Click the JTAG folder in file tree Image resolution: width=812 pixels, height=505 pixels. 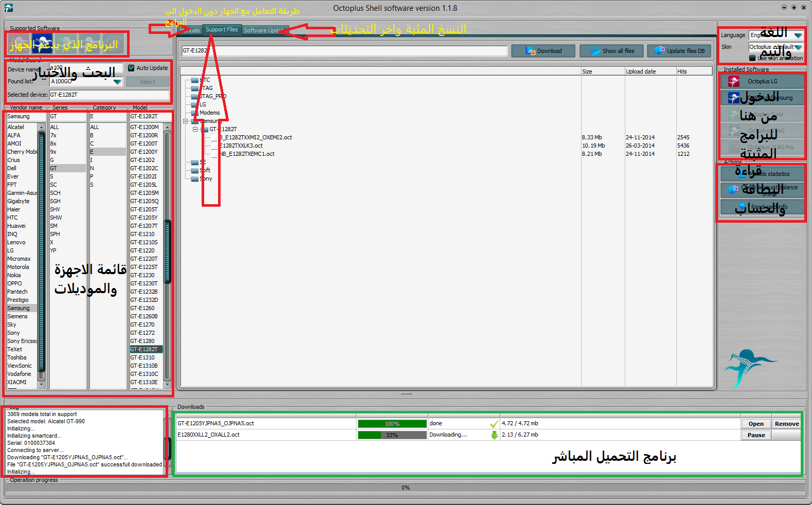(202, 88)
